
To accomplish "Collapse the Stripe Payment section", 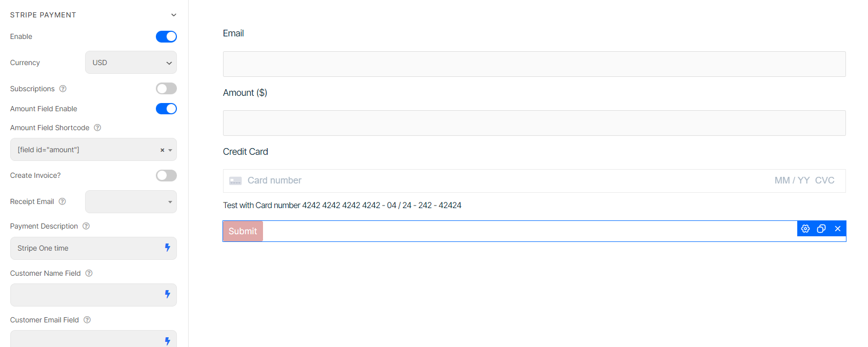I will tap(174, 14).
